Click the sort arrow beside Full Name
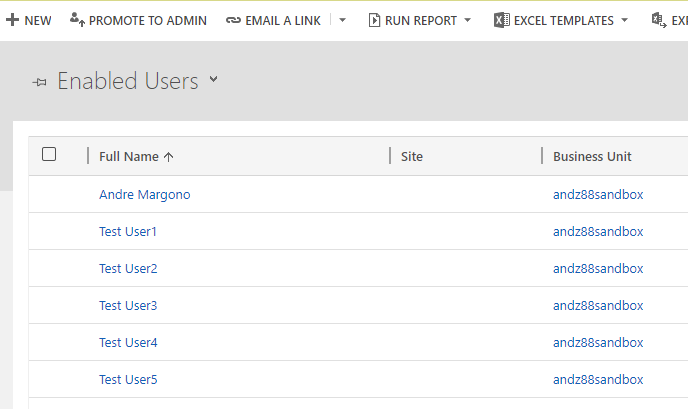Screen dimensions: 688x409 pyautogui.click(x=168, y=156)
